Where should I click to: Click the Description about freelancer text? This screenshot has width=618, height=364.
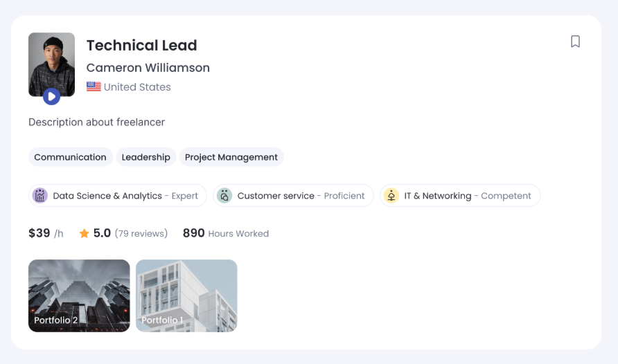96,122
